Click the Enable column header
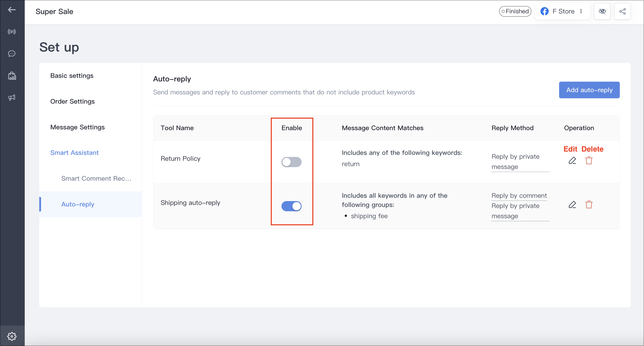 tap(292, 128)
